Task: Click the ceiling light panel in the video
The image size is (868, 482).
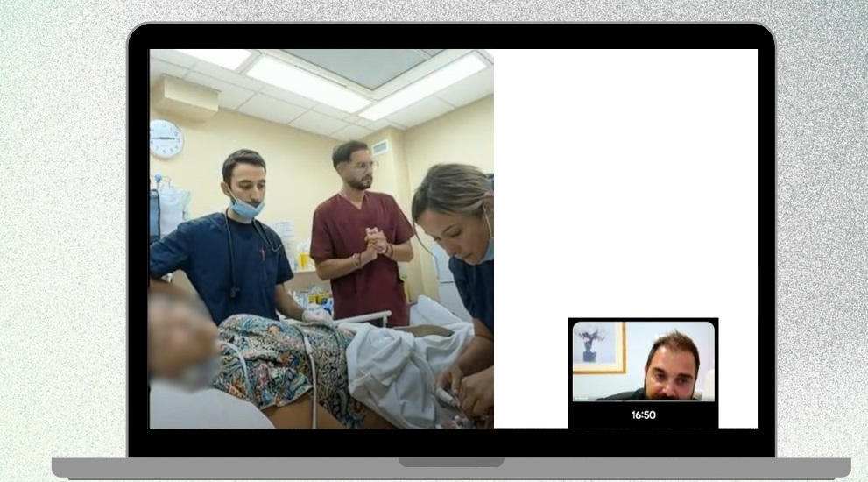Action: [x=307, y=83]
